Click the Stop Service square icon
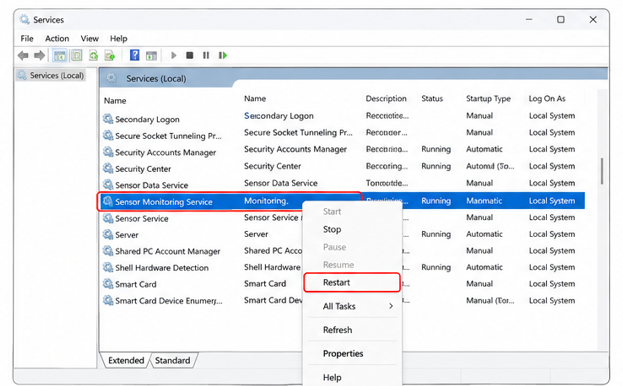 [x=190, y=55]
